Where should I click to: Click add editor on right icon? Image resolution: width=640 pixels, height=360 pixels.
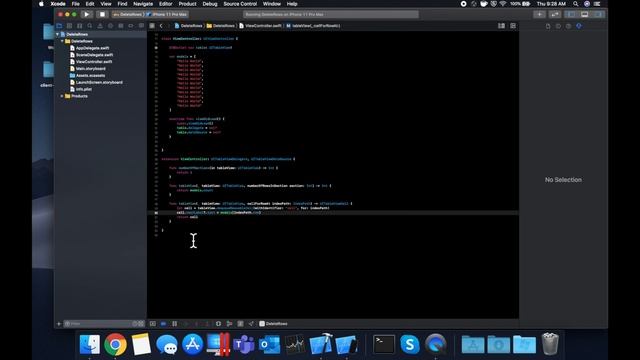point(513,26)
